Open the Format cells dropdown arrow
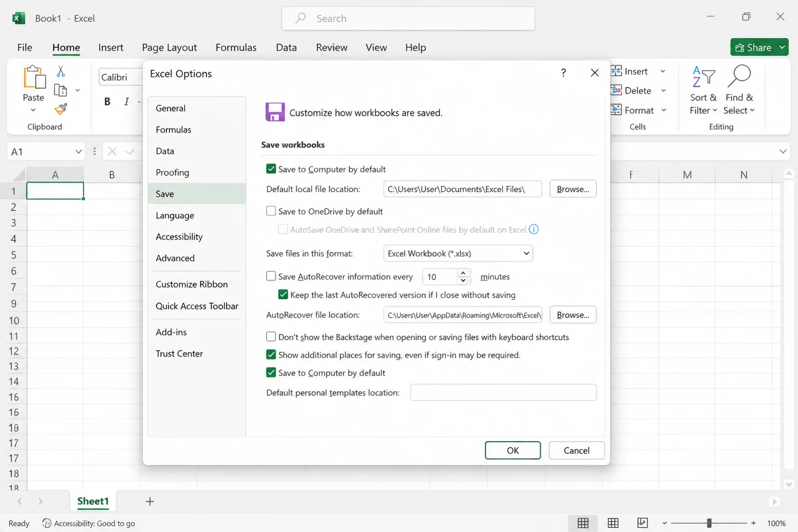Image resolution: width=798 pixels, height=532 pixels. coord(663,110)
